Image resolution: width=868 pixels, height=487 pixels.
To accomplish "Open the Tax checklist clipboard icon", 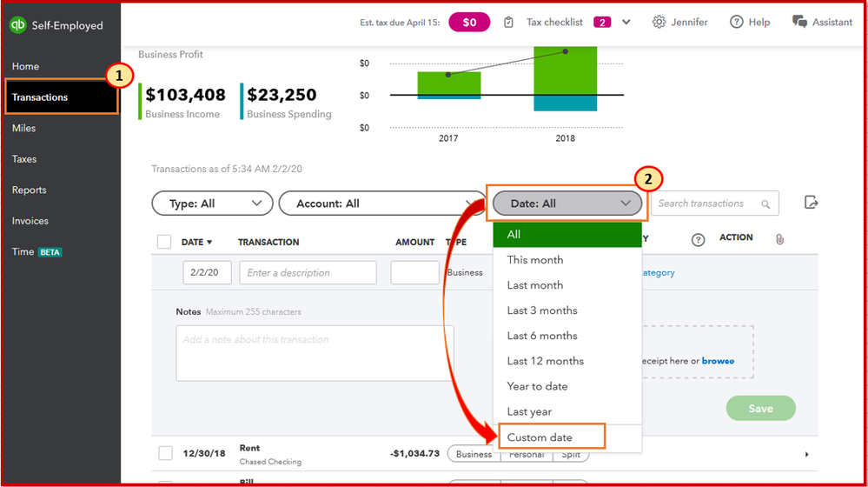I will tap(508, 22).
